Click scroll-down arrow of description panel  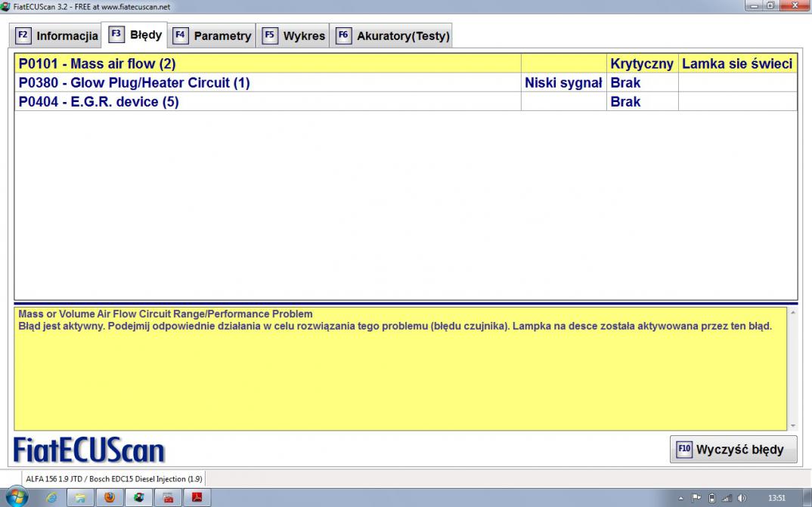coord(793,426)
